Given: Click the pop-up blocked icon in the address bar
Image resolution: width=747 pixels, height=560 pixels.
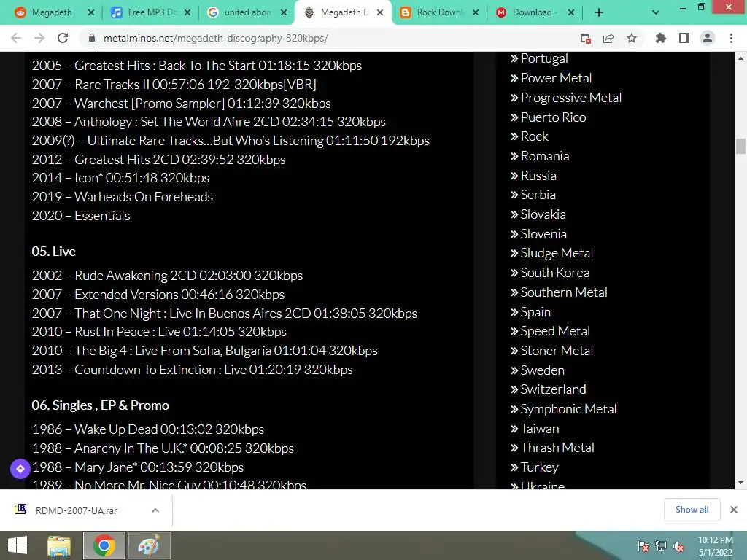Looking at the screenshot, I should coord(586,39).
